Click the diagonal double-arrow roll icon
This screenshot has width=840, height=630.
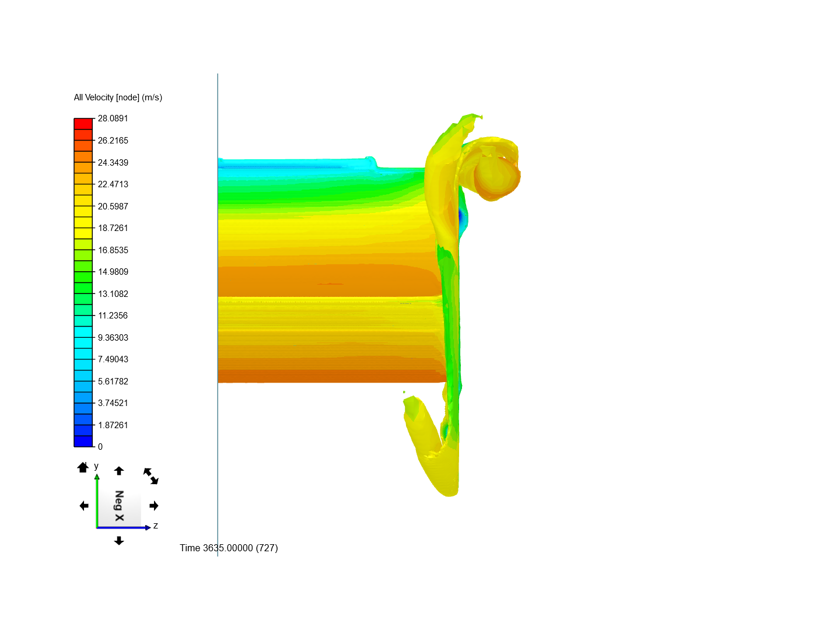[151, 476]
